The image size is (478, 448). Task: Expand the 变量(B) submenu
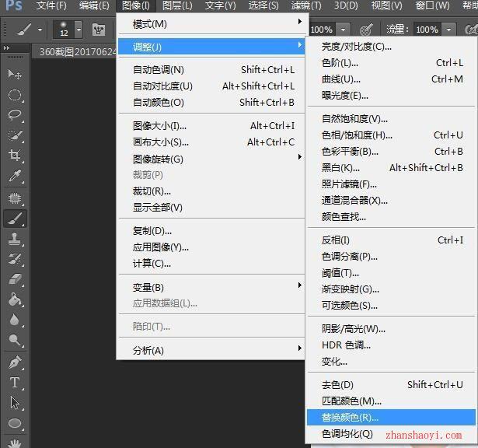pyautogui.click(x=211, y=287)
